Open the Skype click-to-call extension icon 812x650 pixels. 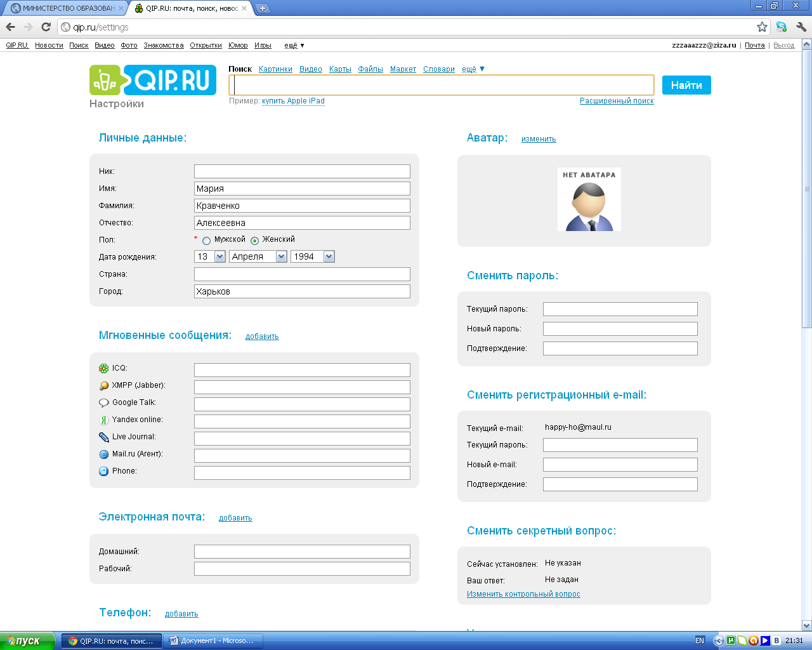pyautogui.click(x=782, y=27)
